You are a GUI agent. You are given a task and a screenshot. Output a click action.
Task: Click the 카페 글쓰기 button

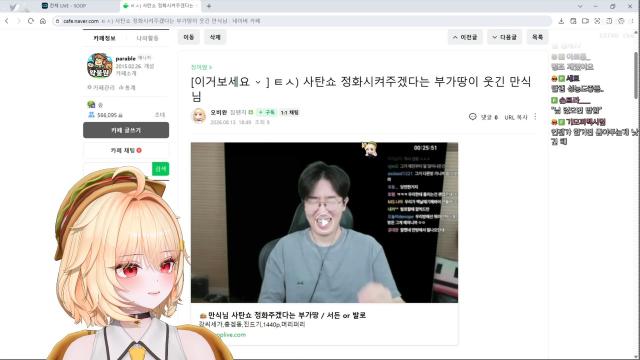(126, 130)
